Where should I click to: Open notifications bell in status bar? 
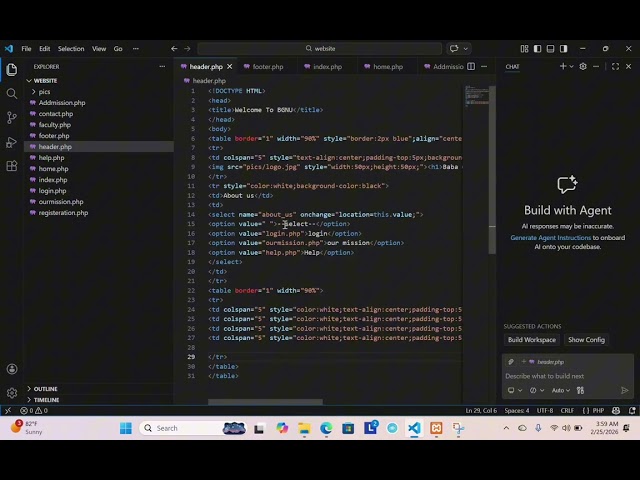click(x=632, y=411)
